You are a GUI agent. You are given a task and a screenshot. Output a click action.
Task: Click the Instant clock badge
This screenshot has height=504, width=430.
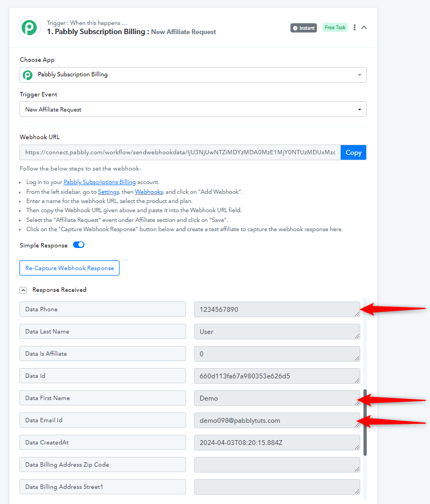pos(303,28)
